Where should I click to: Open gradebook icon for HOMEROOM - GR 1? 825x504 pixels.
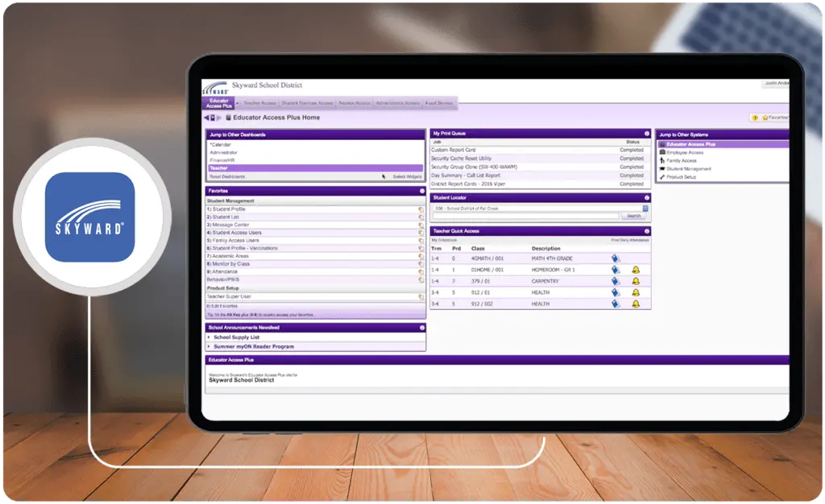click(616, 270)
